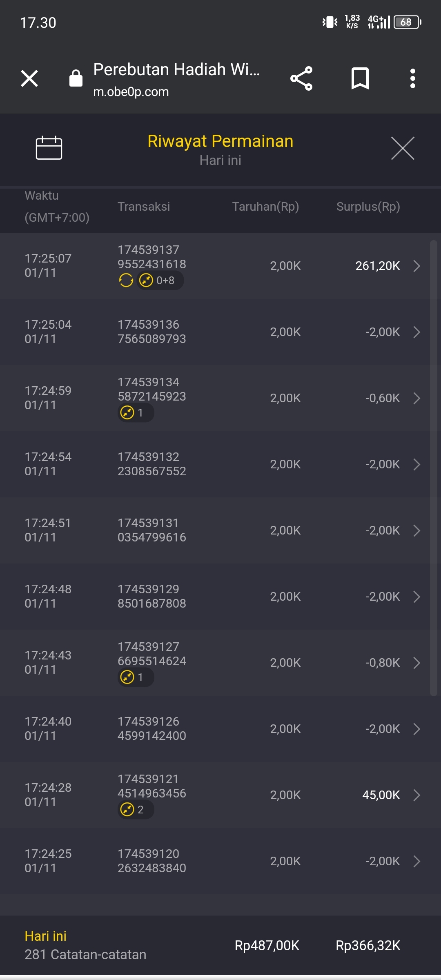
Task: Close the Riwayat Permainan panel
Action: [x=403, y=148]
